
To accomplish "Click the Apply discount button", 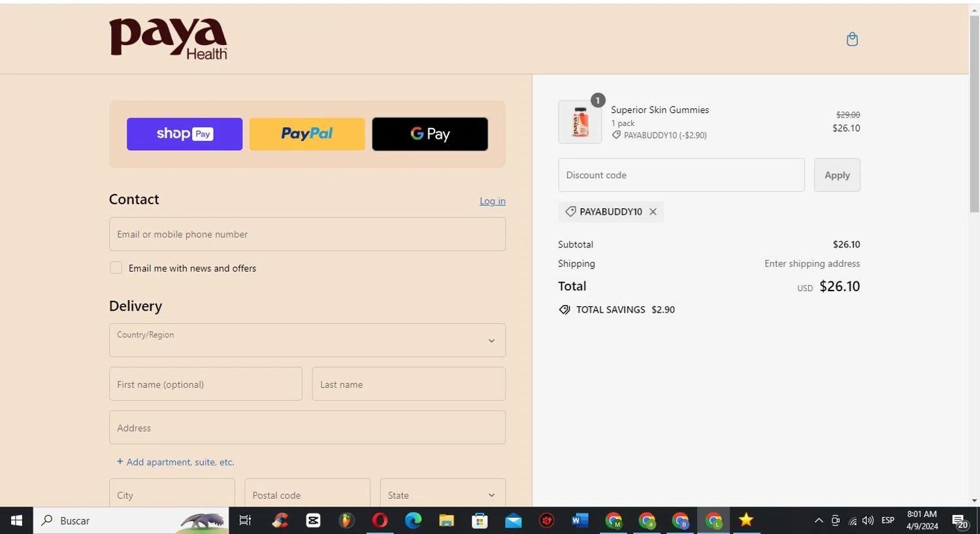I will click(837, 175).
